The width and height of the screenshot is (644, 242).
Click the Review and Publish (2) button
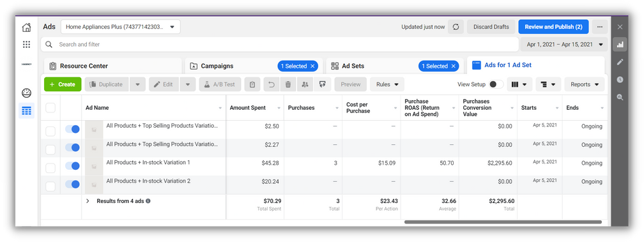pyautogui.click(x=553, y=27)
